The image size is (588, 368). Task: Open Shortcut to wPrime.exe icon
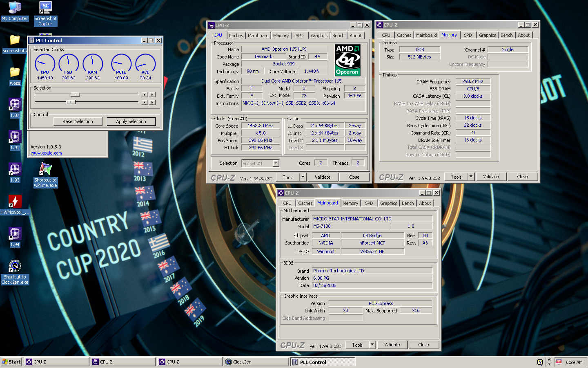[45, 175]
